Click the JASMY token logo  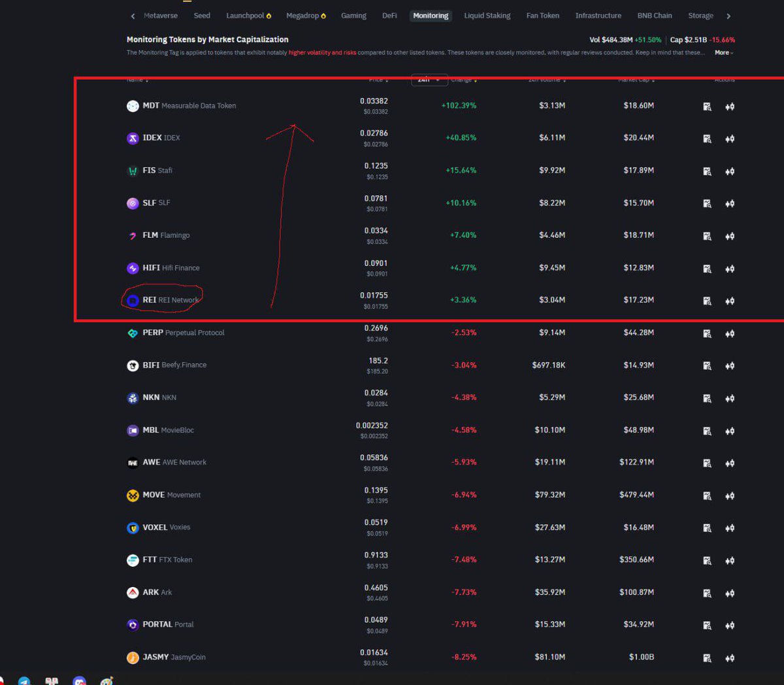point(133,658)
